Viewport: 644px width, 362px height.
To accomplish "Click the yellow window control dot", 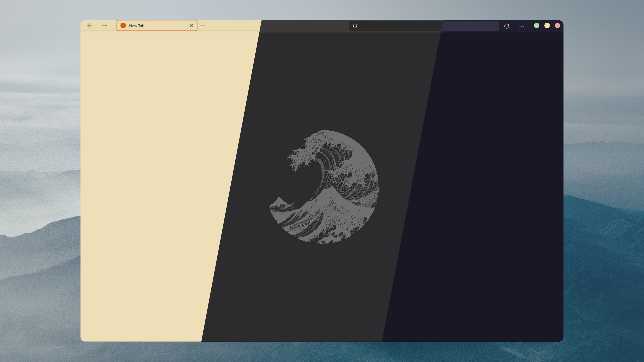I will pos(547,25).
